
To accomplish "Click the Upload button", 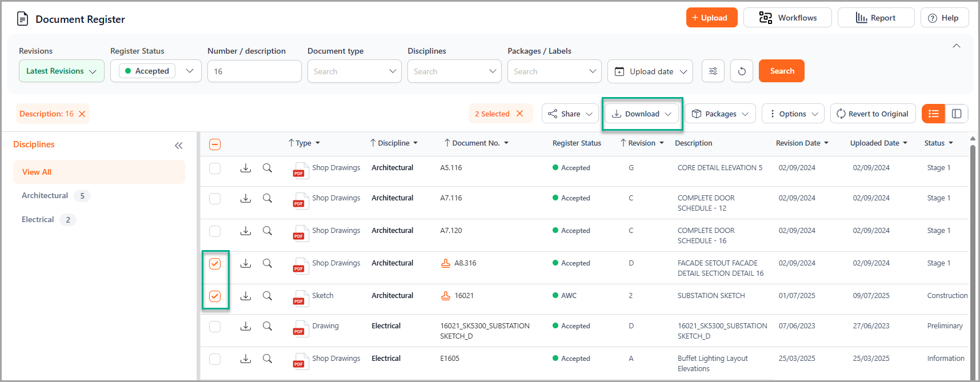I will pos(711,18).
